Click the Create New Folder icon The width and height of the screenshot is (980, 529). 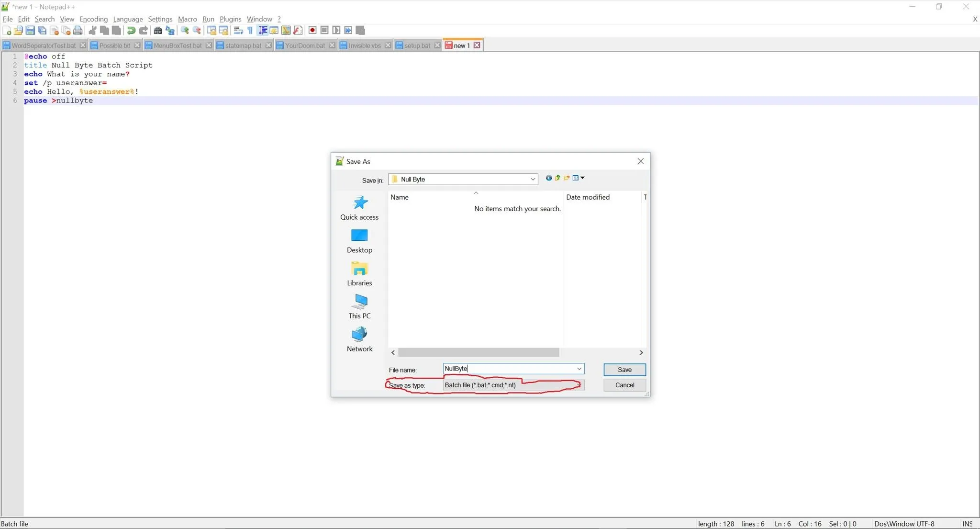click(x=567, y=178)
